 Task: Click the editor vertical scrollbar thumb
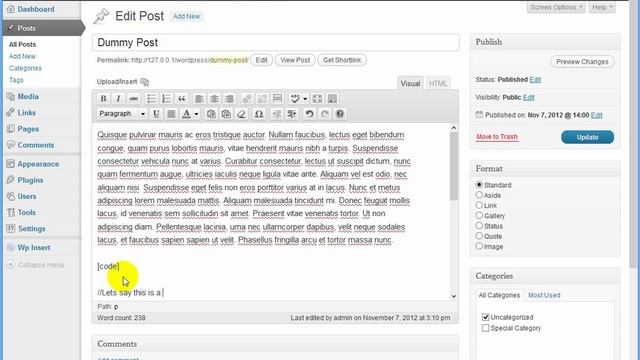(x=453, y=167)
